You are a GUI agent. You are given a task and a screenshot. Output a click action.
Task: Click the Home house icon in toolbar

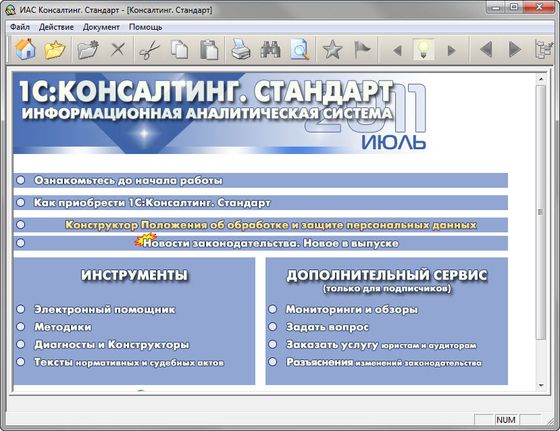(x=25, y=49)
